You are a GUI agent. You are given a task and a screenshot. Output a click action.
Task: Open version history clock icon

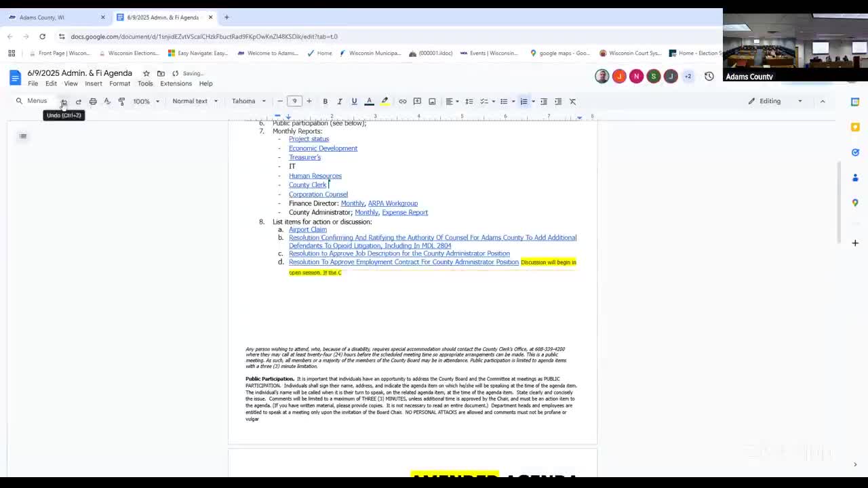coord(709,77)
